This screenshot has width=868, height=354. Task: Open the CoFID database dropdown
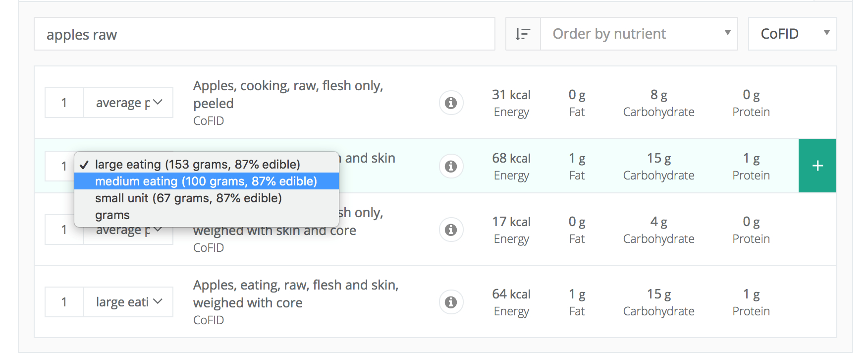click(x=792, y=34)
